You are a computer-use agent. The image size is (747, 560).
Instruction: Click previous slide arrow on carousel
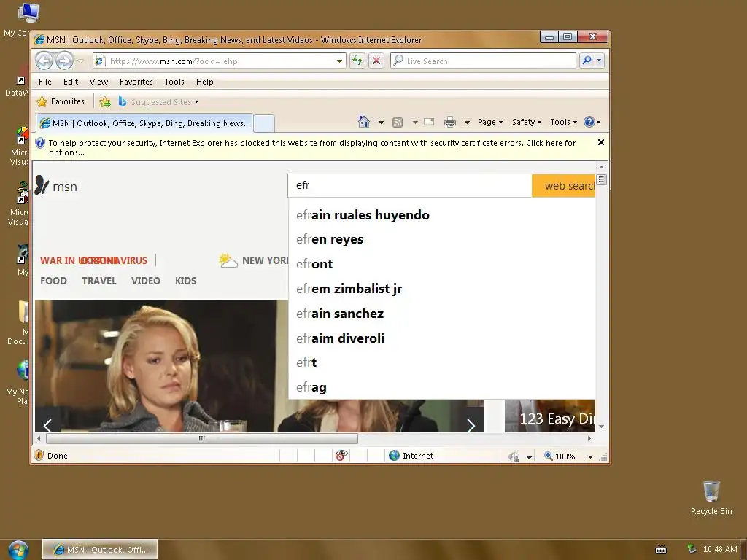tap(47, 425)
